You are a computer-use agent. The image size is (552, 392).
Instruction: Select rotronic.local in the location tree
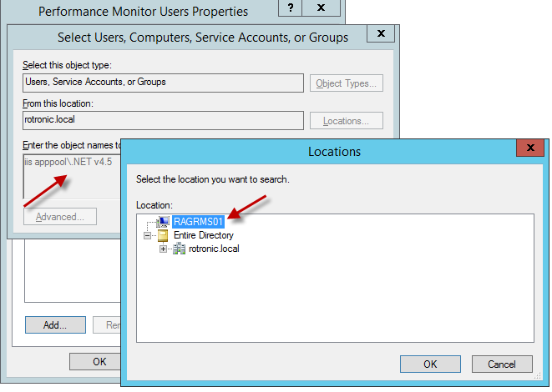[x=214, y=249]
